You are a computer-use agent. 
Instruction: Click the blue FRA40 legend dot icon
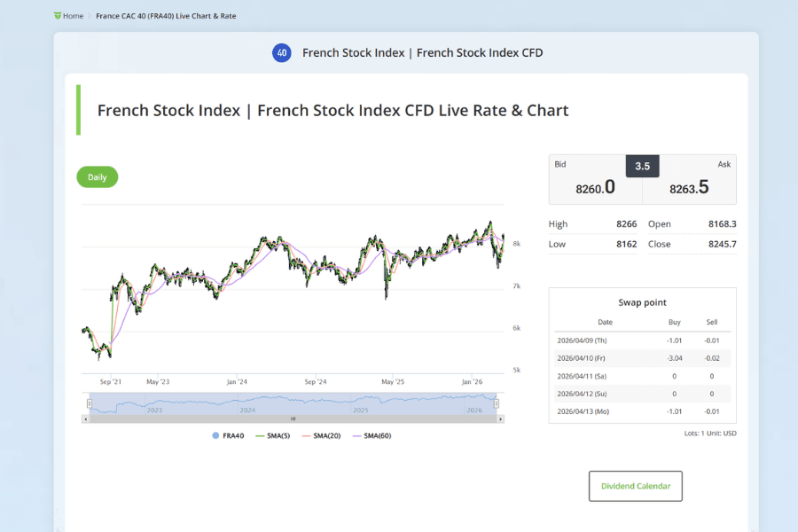pos(214,434)
